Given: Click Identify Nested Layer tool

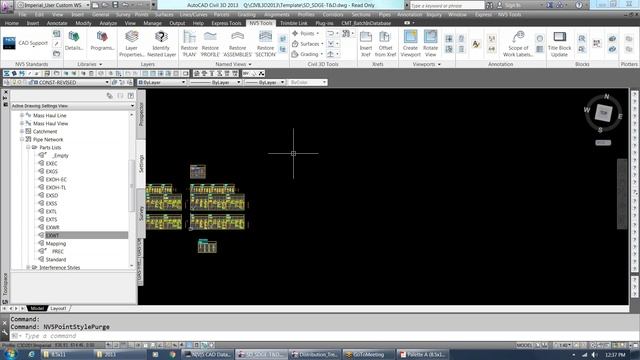Looking at the screenshot, I should point(161,43).
